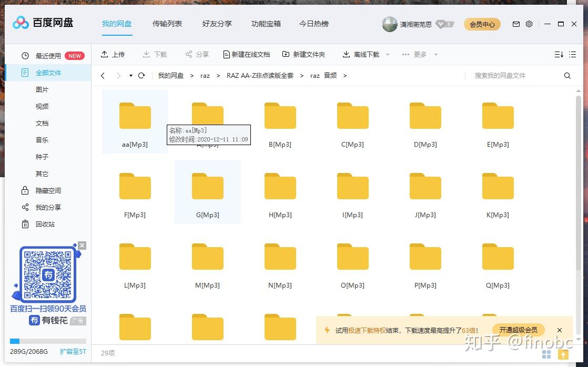Screen dimensions: 588x367
Task: Open the messages envelope icon
Action: point(515,24)
